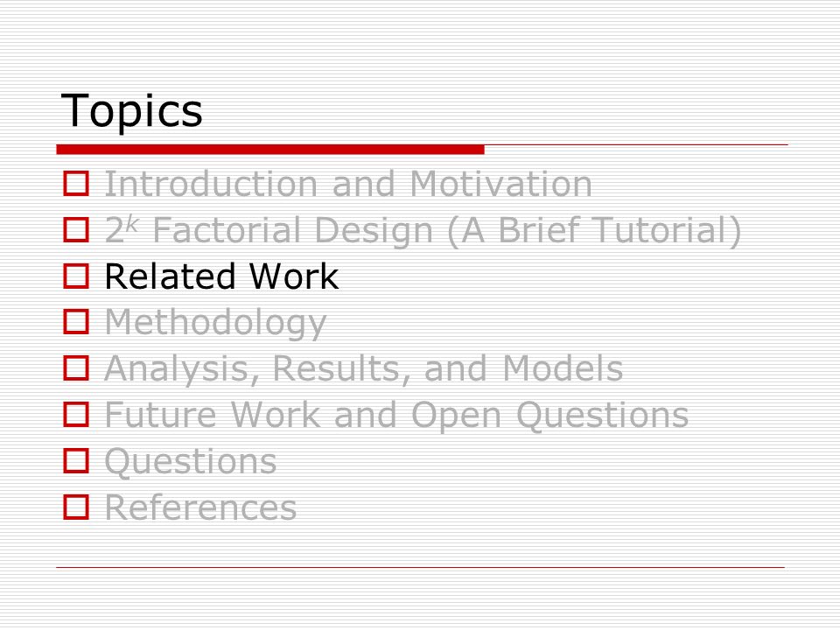Click the red square bullet beside Questions
The height and width of the screenshot is (630, 840).
(x=76, y=461)
